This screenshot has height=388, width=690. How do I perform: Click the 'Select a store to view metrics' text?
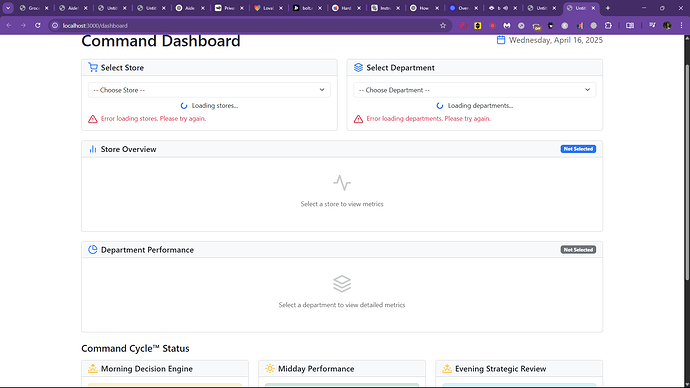[x=342, y=204]
